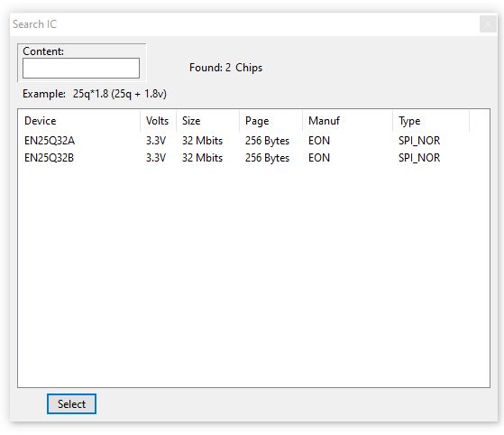Click the Page column header
Screen dimensions: 504x435
[x=270, y=121]
